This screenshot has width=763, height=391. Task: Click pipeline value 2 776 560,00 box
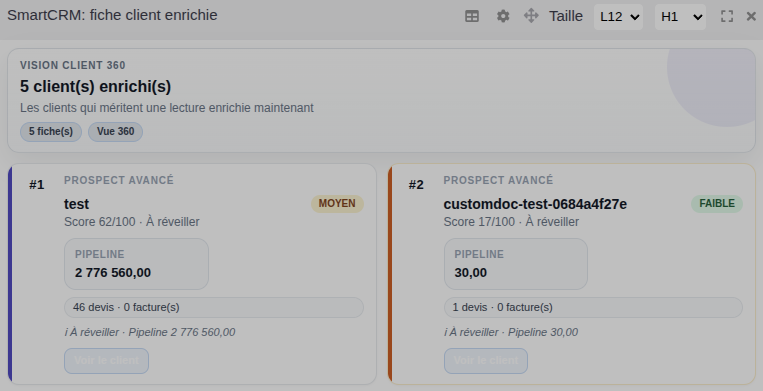136,264
